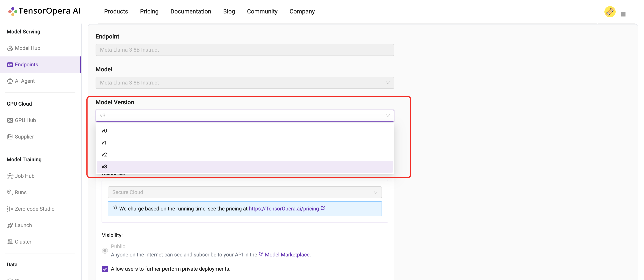Select version v3 from list
This screenshot has height=280, width=644.
(x=245, y=167)
